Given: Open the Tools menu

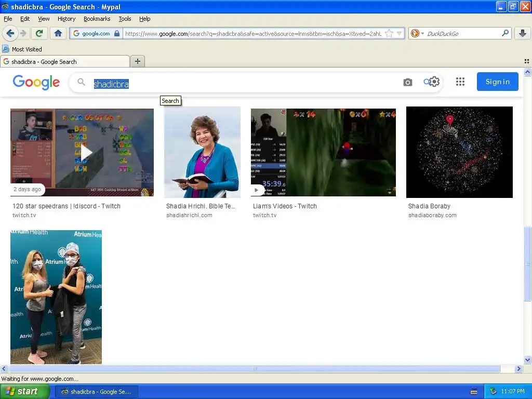Looking at the screenshot, I should pyautogui.click(x=125, y=19).
